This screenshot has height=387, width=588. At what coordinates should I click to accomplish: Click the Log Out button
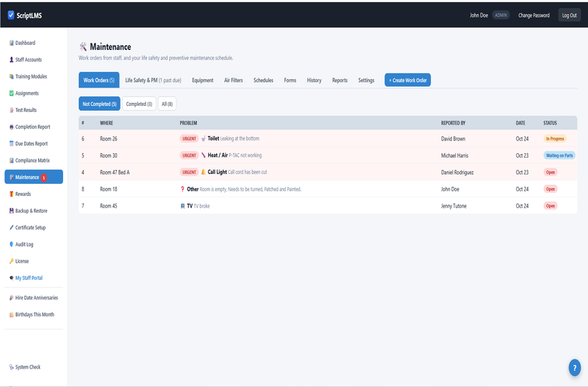(x=569, y=15)
